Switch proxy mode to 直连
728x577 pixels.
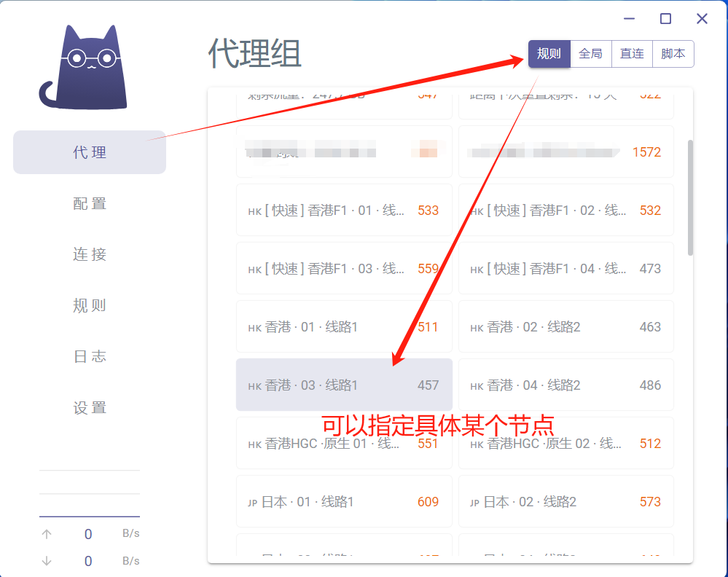tap(632, 54)
